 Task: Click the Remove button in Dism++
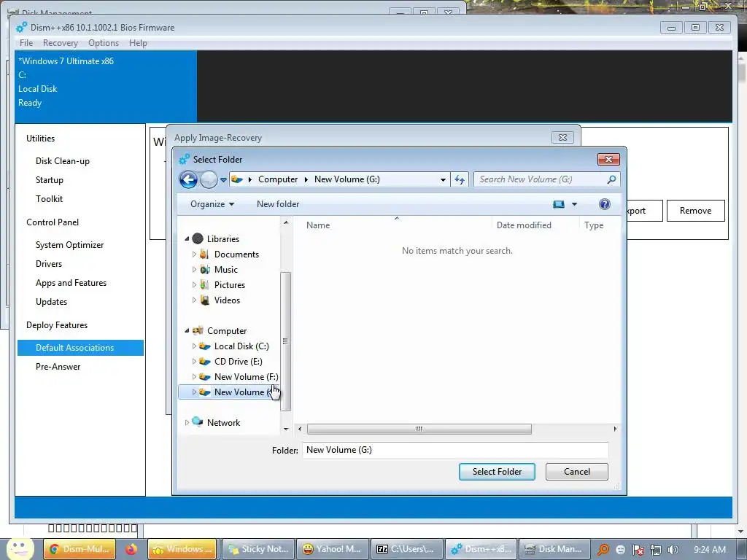695,211
